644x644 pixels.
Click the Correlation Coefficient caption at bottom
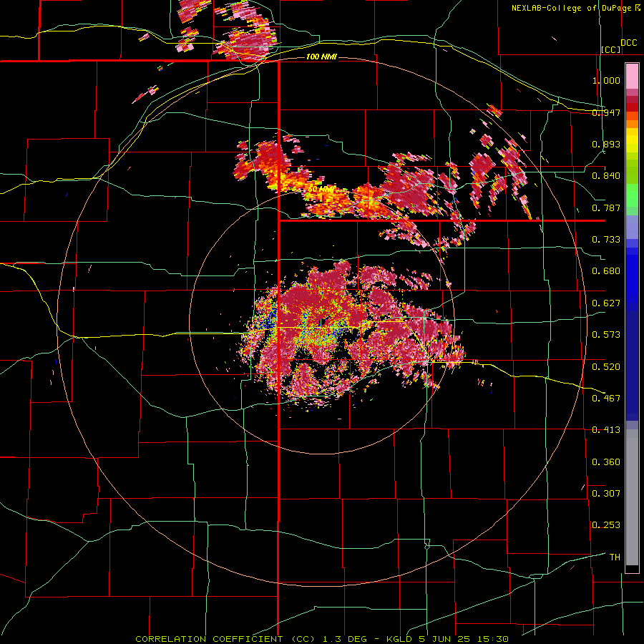322,639
